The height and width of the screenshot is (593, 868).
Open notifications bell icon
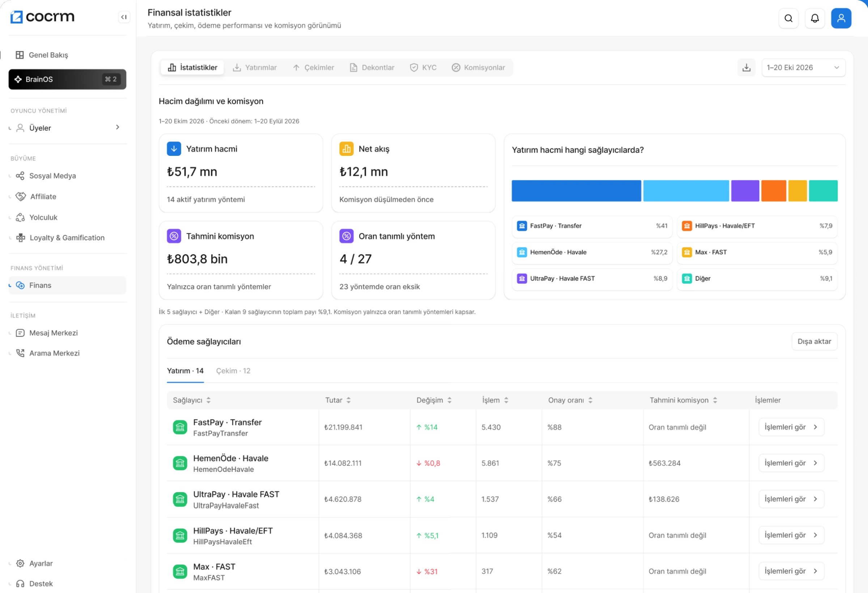coord(814,18)
